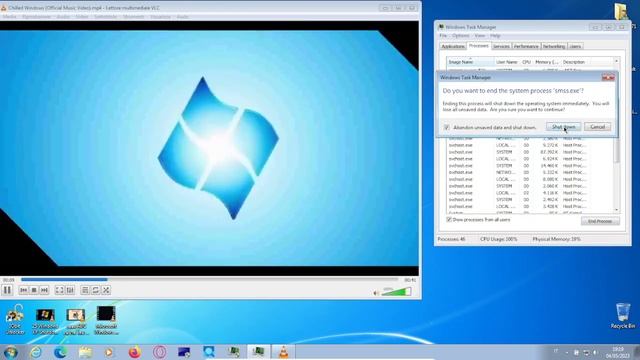This screenshot has width=640, height=360.
Task: Stop playback in VLC
Action: click(x=34, y=290)
